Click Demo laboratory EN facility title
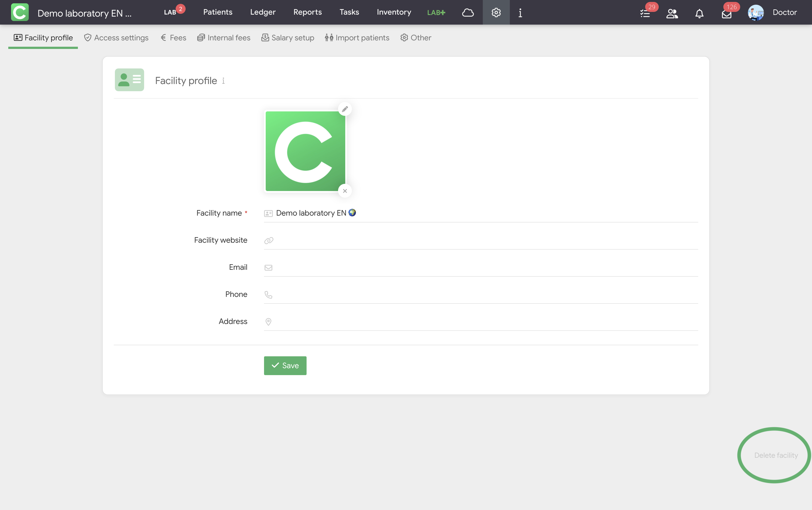This screenshot has height=510, width=812. click(x=84, y=13)
